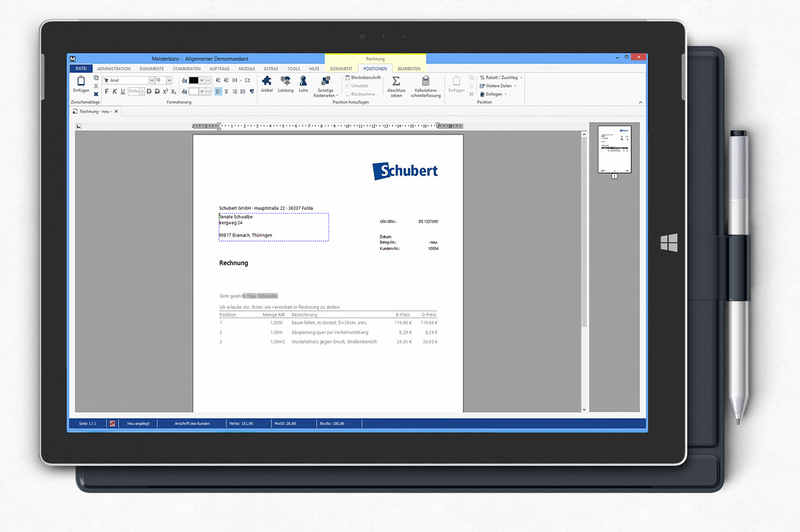Open the DATEI menu
Viewport: 800px width, 532px height.
pos(81,69)
